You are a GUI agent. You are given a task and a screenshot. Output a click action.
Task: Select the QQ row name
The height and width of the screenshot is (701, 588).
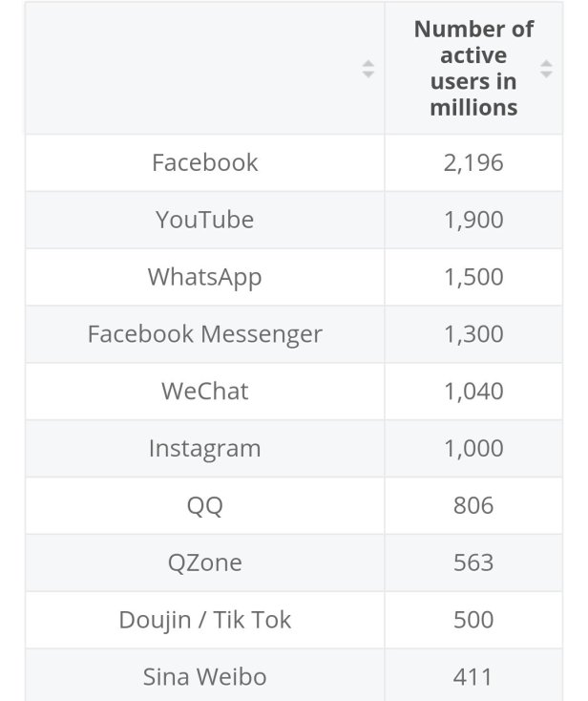[204, 505]
